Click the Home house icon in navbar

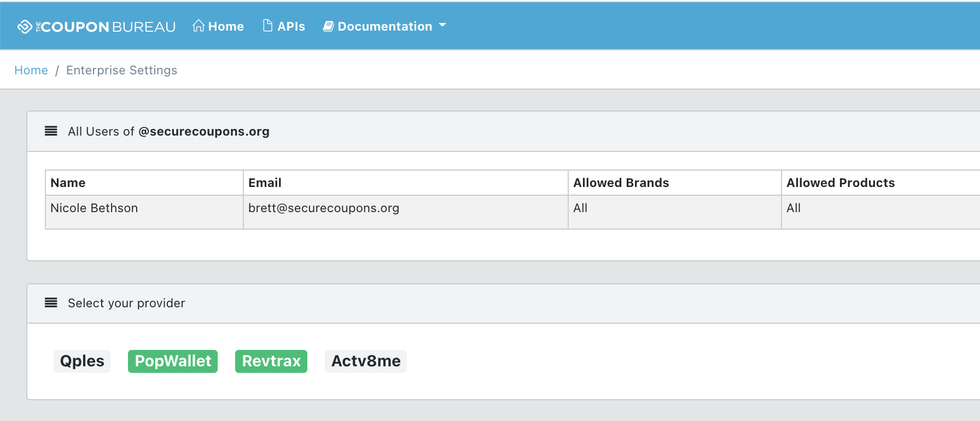click(x=199, y=26)
